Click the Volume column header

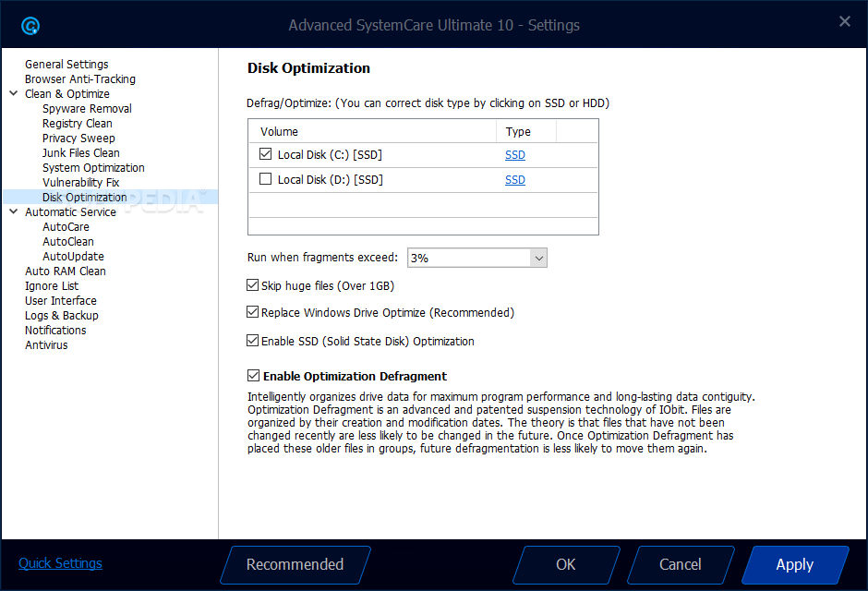pos(372,132)
